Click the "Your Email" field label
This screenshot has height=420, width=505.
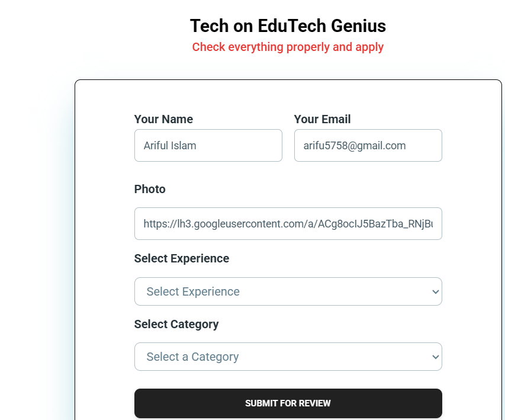pyautogui.click(x=322, y=119)
